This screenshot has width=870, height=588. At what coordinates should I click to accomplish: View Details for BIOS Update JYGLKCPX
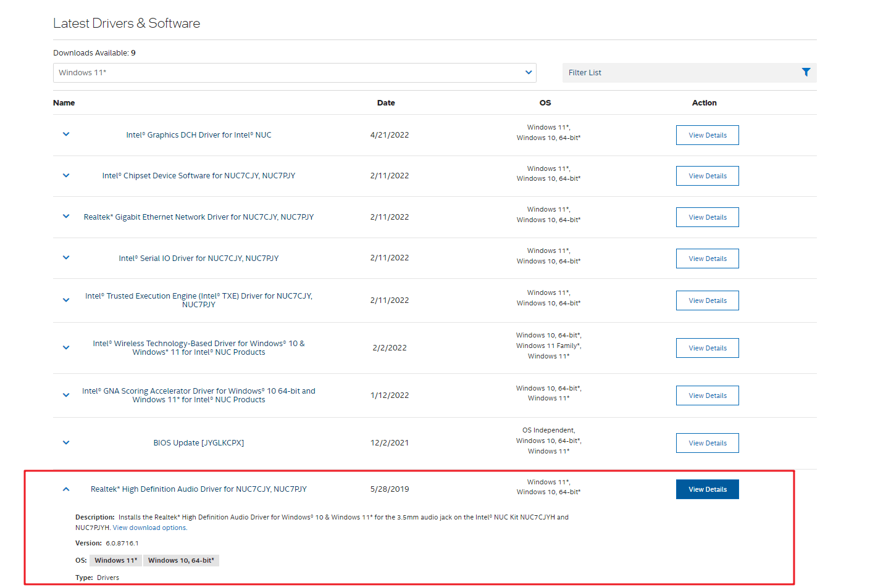[708, 443]
